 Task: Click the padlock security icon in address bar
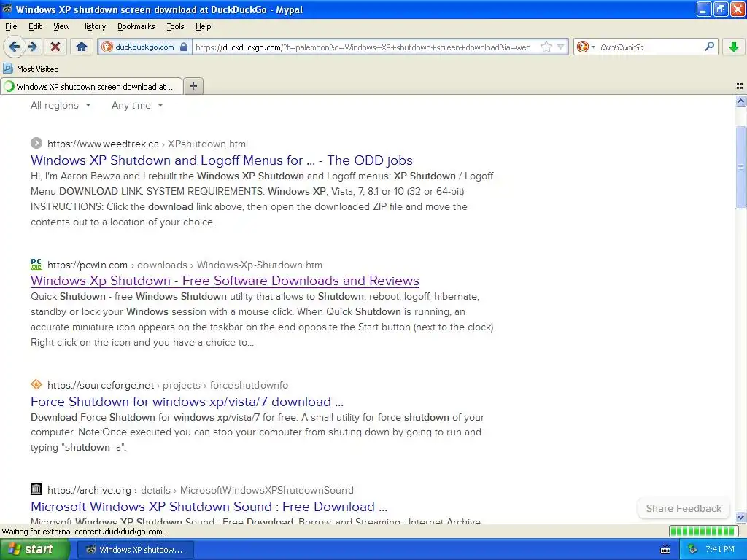pos(184,47)
